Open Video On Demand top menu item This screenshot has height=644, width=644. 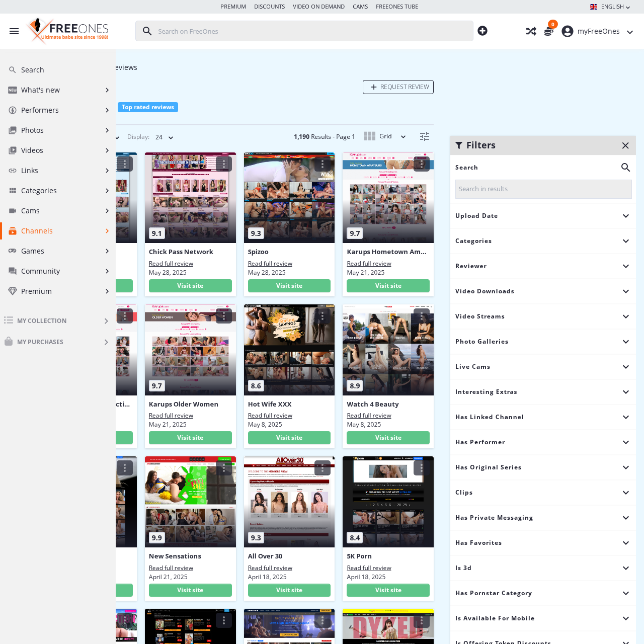point(318,7)
